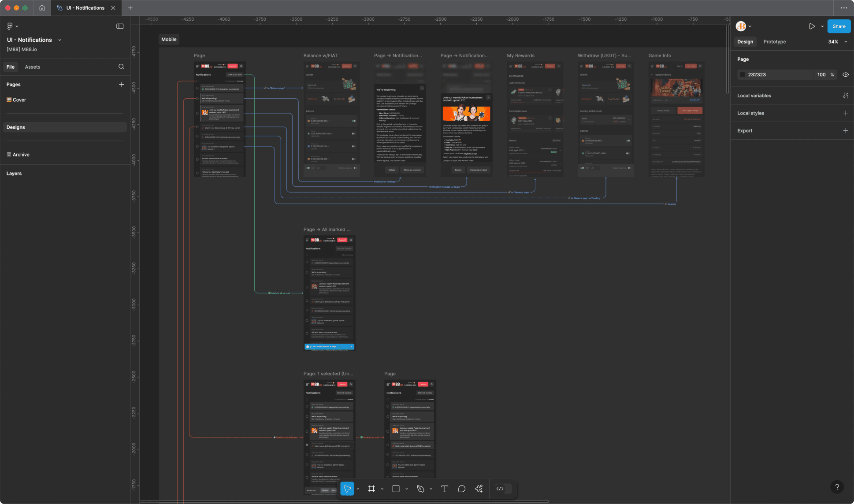Collapse the left sidebar panel
This screenshot has width=854, height=504.
coord(120,26)
